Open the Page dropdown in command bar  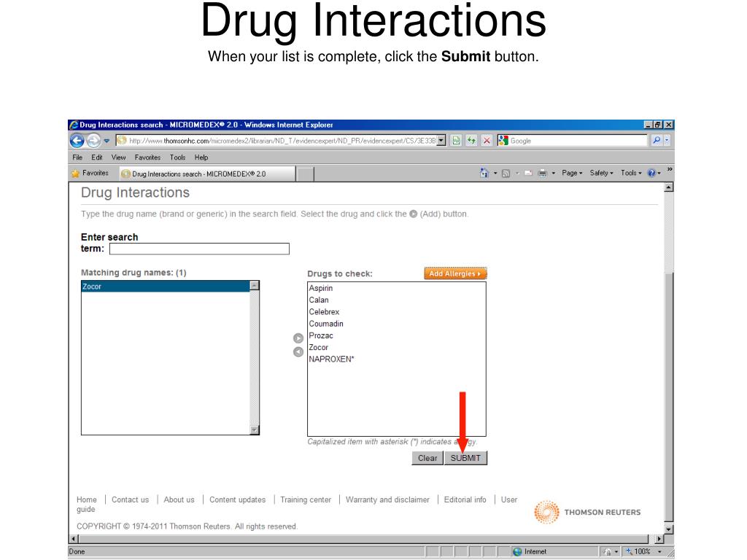[x=572, y=173]
